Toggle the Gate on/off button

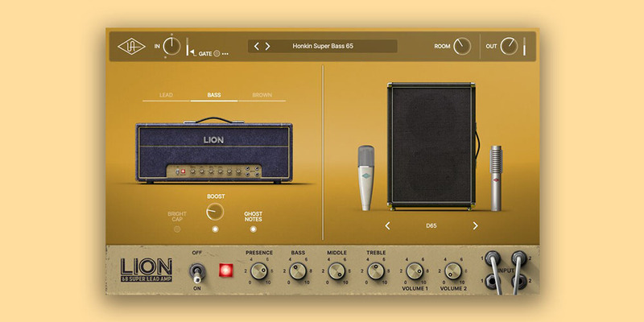point(217,54)
